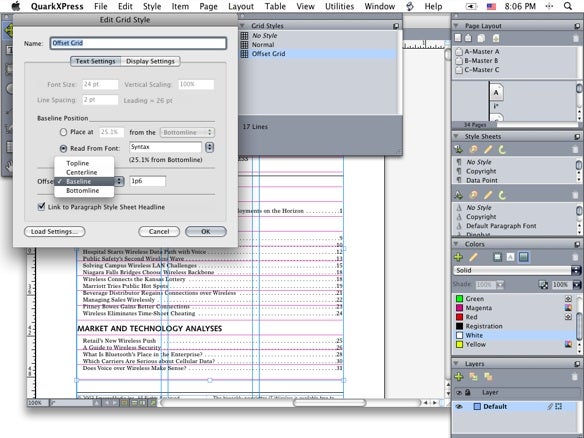This screenshot has height=438, width=584.
Task: Collapse the Page Layout palette
Action: (x=456, y=26)
